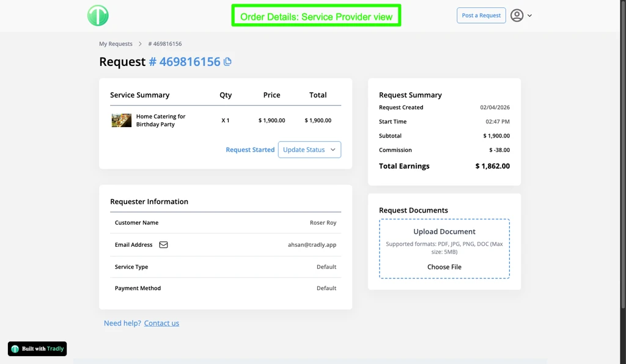The width and height of the screenshot is (626, 364).
Task: Click the Built with Tradly badge
Action: coord(37,349)
